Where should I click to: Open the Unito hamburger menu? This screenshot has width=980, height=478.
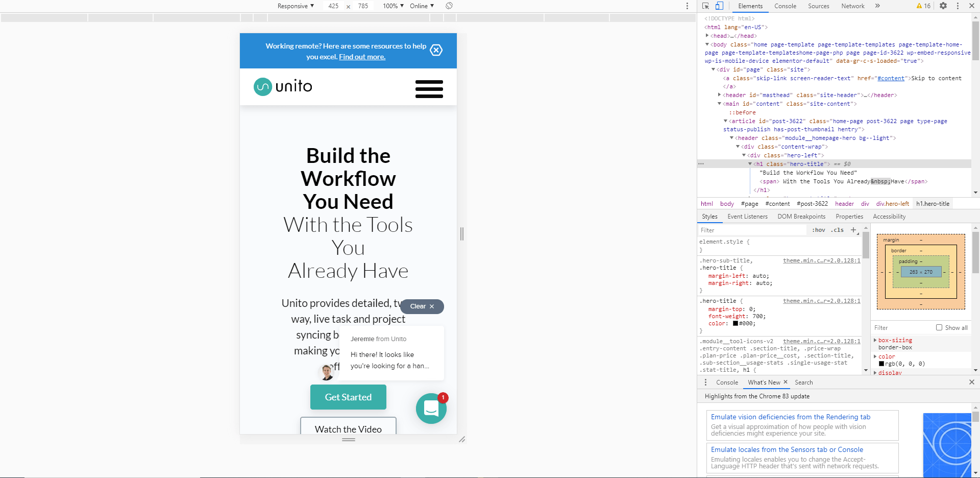[x=429, y=88]
